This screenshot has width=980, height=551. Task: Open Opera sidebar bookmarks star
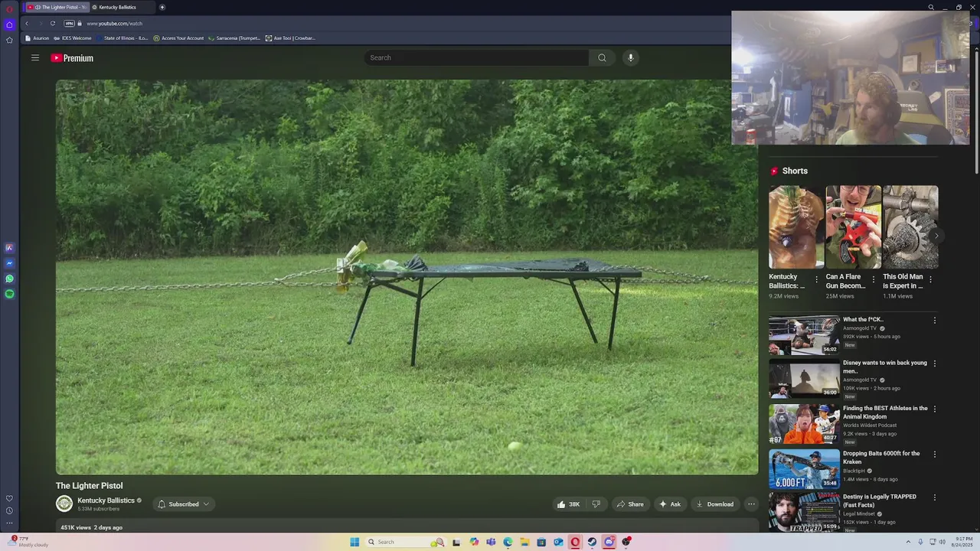(9, 40)
